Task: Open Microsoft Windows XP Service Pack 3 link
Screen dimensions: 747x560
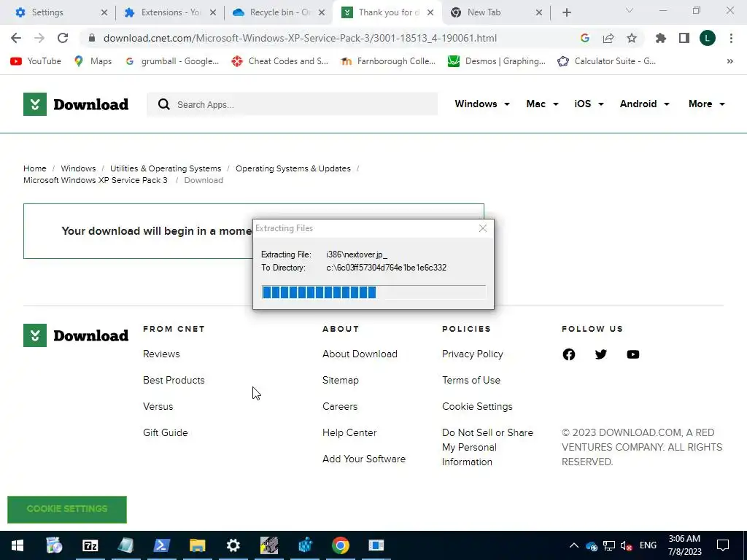Action: point(96,181)
